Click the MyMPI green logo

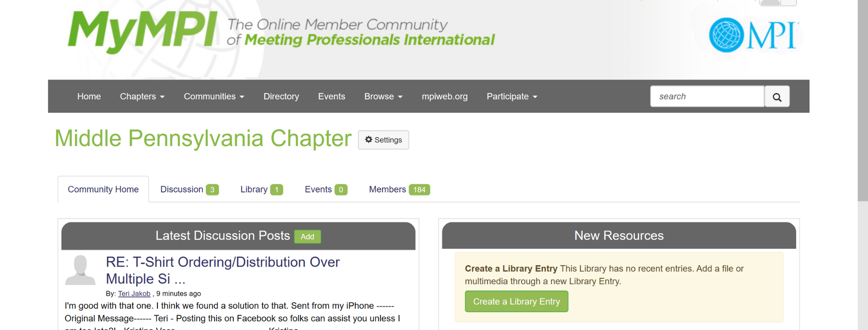142,31
